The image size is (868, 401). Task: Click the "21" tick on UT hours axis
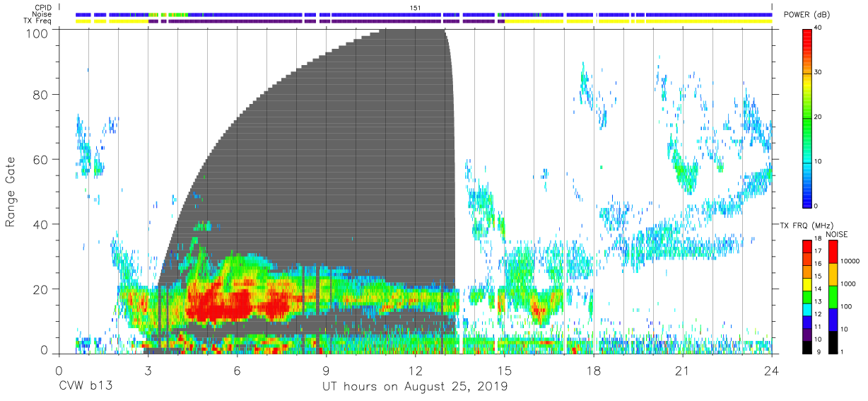(683, 370)
